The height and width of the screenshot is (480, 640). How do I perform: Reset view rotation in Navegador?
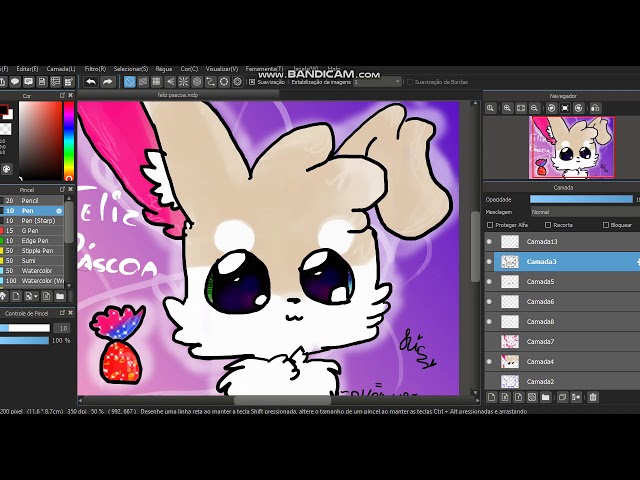point(565,108)
